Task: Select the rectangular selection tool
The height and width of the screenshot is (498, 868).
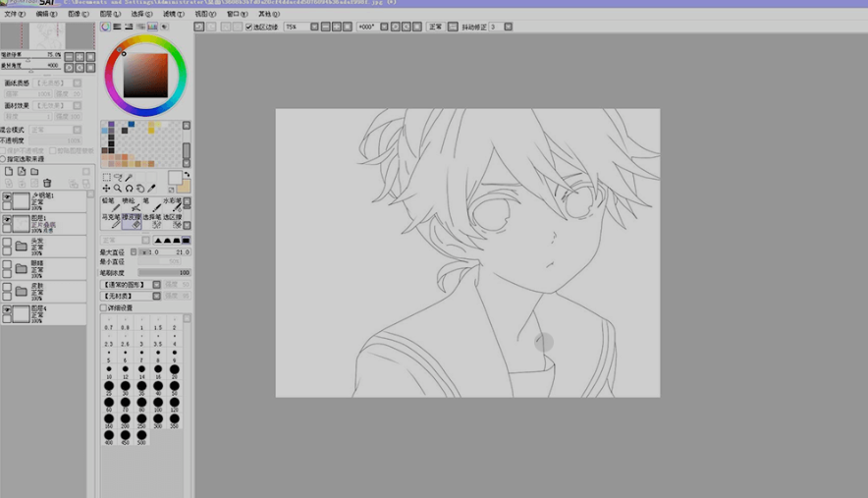Action: [x=107, y=177]
